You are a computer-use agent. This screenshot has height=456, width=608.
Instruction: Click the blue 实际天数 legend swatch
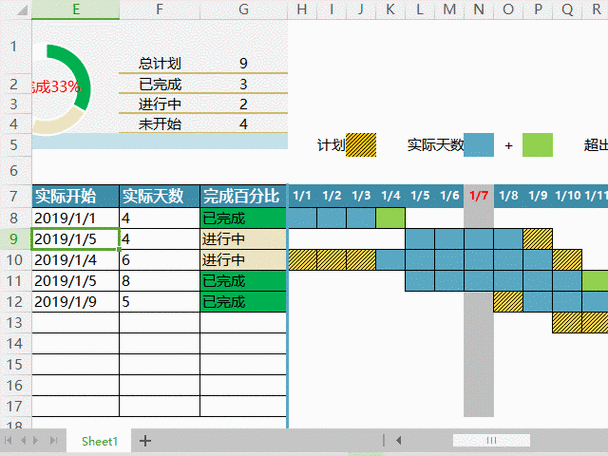point(479,145)
